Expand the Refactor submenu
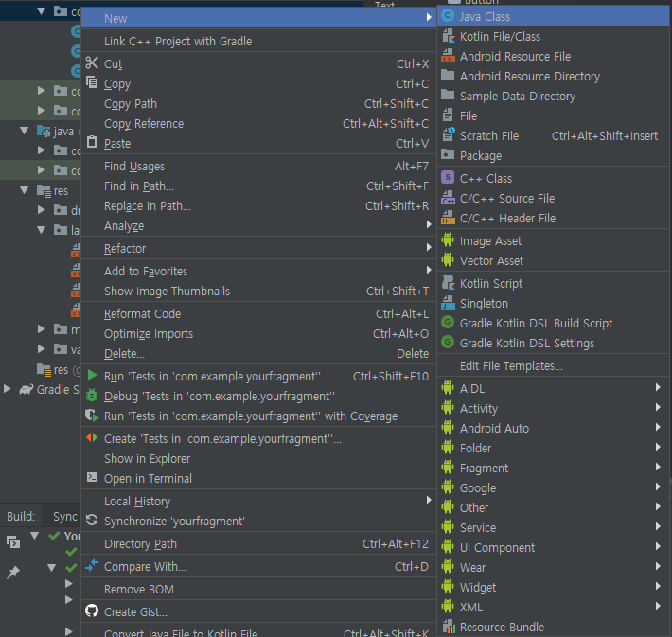The height and width of the screenshot is (637, 672). 258,248
